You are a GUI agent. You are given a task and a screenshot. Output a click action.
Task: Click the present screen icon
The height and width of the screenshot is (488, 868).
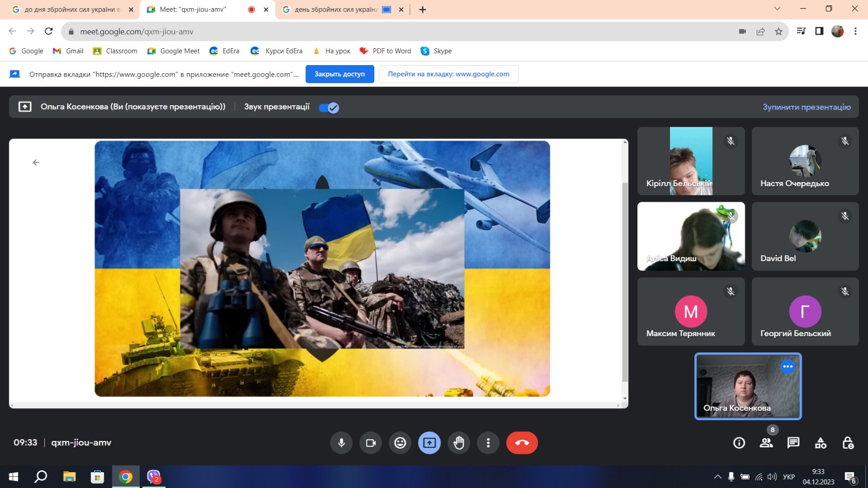pyautogui.click(x=429, y=443)
